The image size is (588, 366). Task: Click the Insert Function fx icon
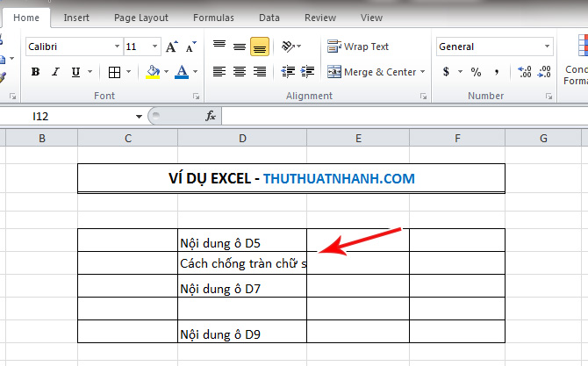tap(211, 116)
